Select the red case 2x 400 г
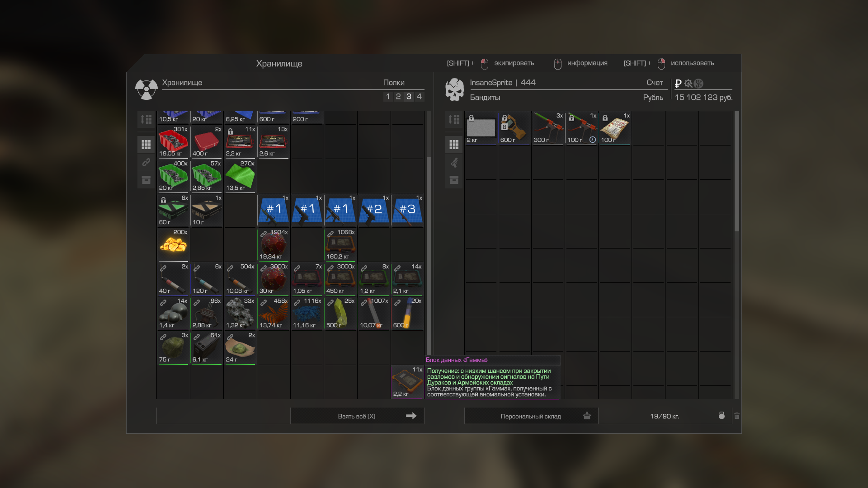 (207, 141)
